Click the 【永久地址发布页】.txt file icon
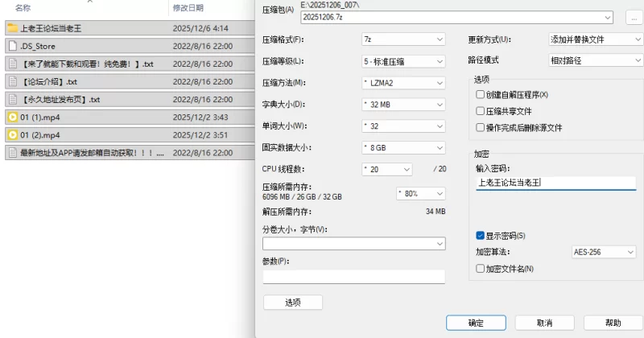The image size is (644, 338). click(x=13, y=99)
